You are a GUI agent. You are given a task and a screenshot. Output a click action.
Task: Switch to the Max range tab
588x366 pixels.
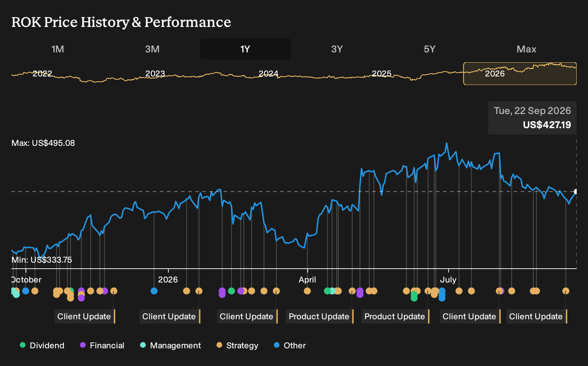(526, 49)
